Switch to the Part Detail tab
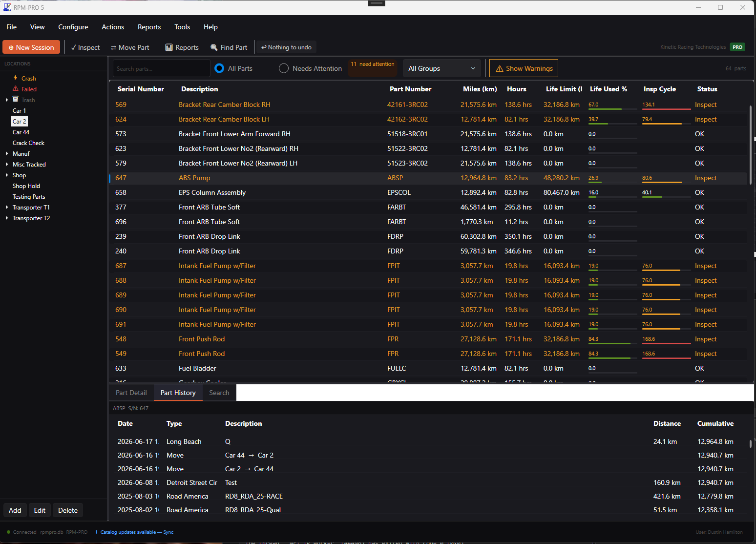The height and width of the screenshot is (544, 756). (x=131, y=393)
